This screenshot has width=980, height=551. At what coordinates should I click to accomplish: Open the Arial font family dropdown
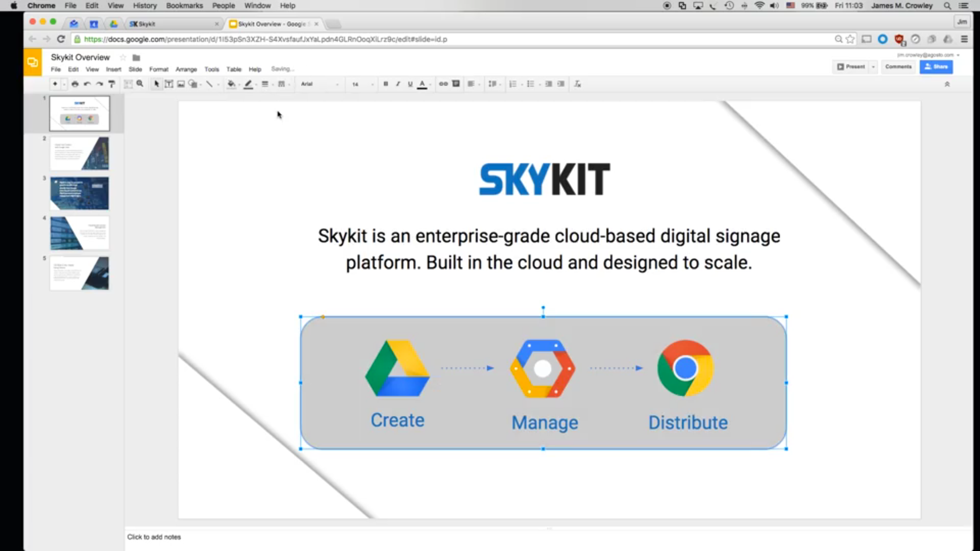(x=320, y=84)
